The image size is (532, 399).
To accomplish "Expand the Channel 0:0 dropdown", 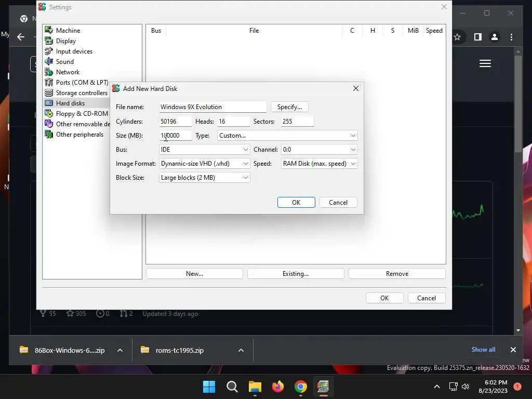I will click(x=319, y=150).
